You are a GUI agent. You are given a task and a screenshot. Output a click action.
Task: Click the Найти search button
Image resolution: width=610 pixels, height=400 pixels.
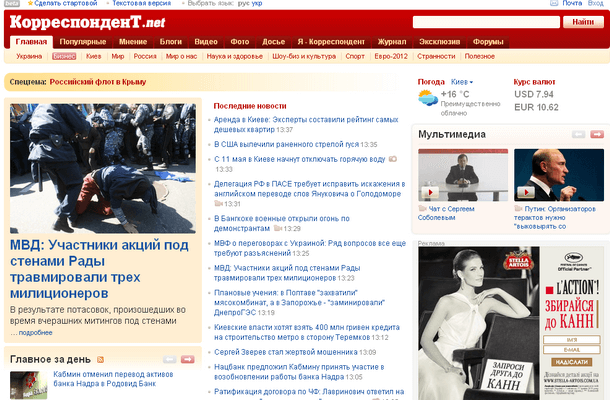582,22
